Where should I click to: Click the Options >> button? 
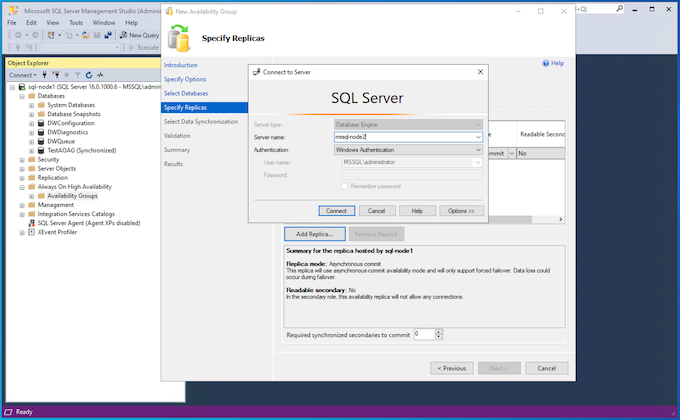click(461, 211)
